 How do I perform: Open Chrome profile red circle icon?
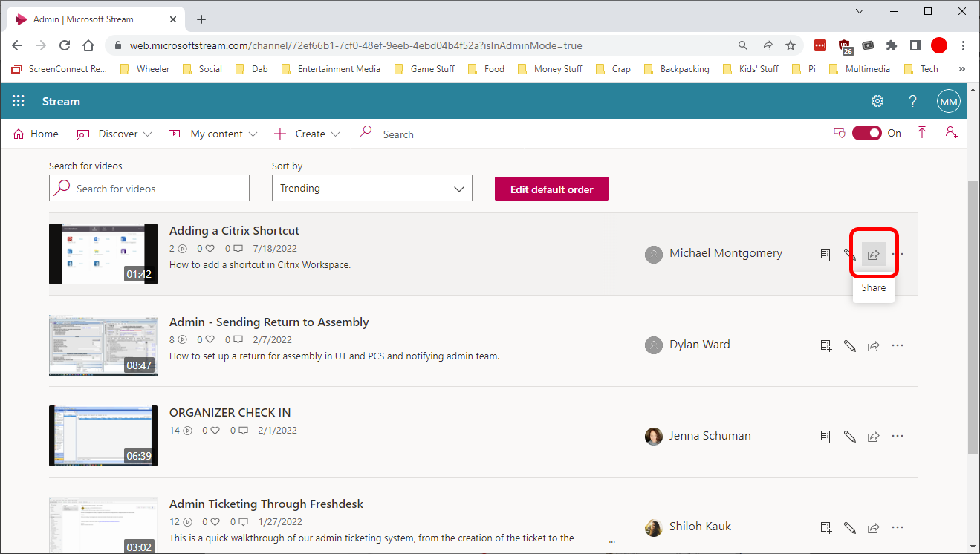tap(939, 45)
